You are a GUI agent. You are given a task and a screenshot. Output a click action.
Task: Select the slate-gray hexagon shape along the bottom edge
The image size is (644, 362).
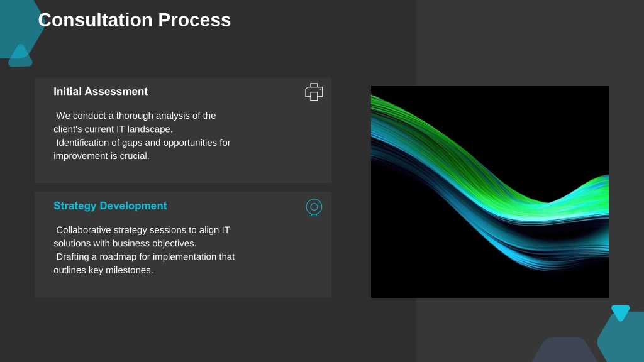pyautogui.click(x=565, y=349)
